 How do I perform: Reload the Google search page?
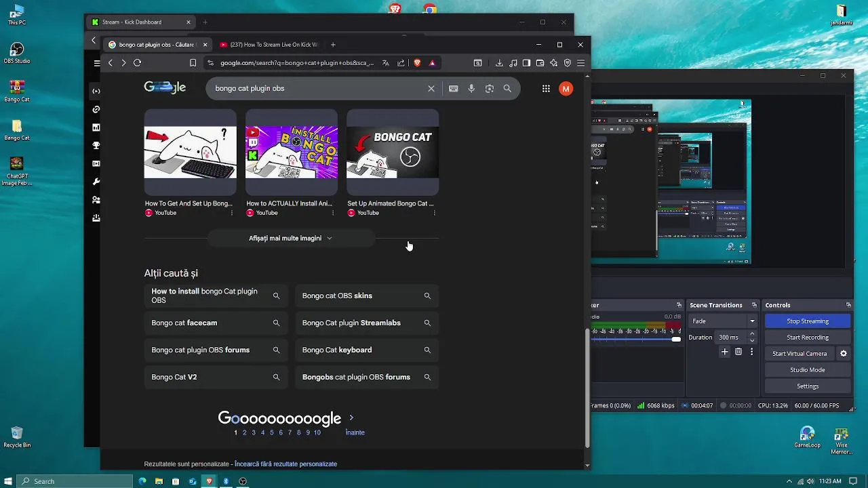tap(137, 63)
